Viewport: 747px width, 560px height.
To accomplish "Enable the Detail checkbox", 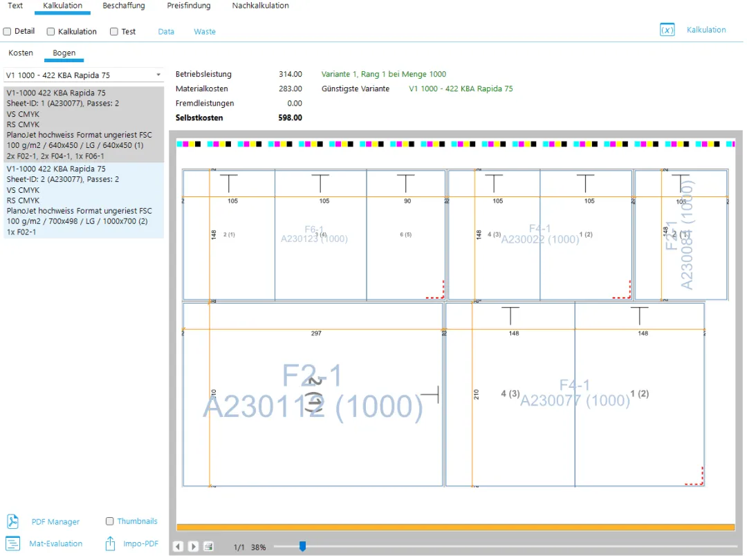I will coord(8,32).
